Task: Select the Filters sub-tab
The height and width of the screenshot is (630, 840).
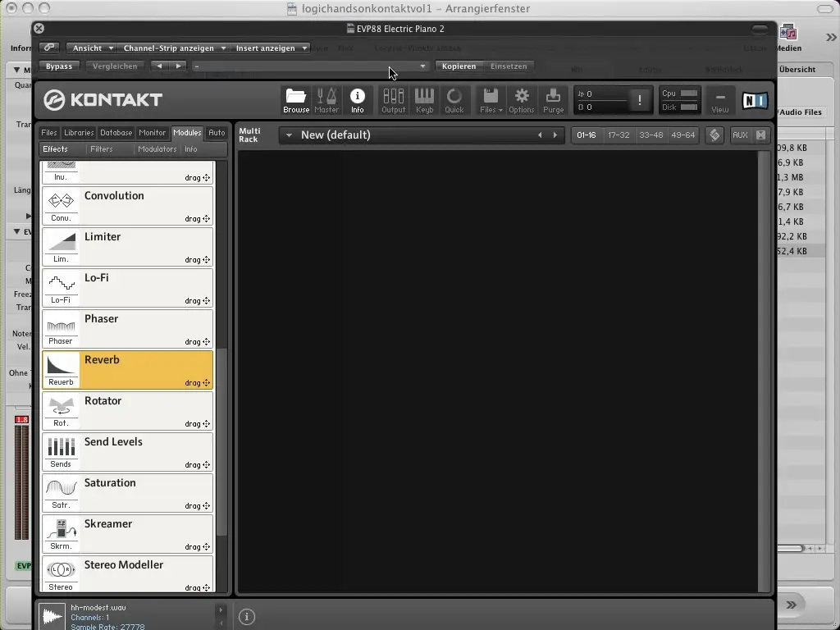Action: point(101,149)
